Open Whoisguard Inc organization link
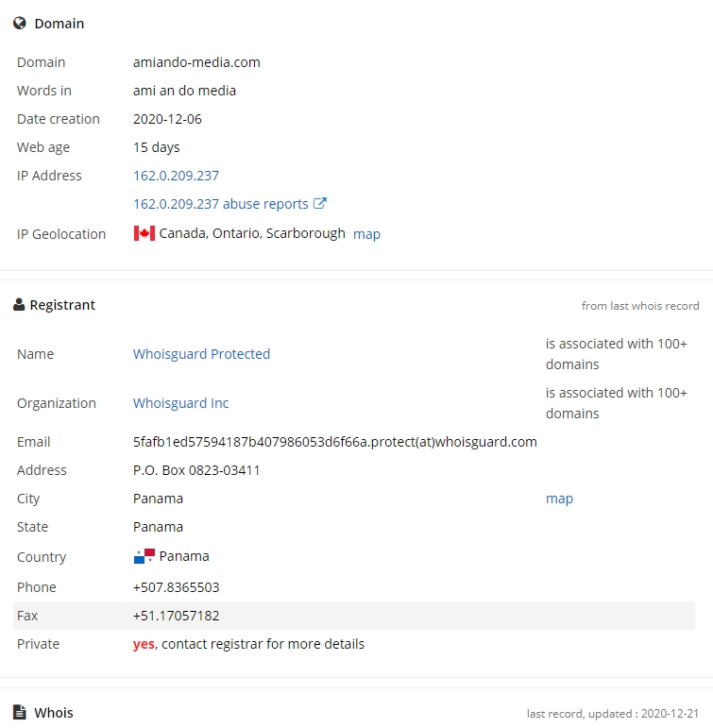 tap(180, 403)
